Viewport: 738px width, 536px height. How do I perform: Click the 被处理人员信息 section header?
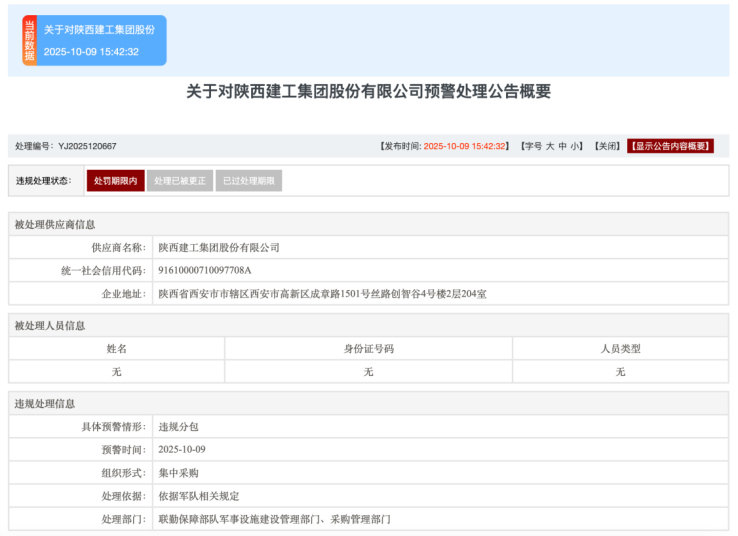pos(49,325)
